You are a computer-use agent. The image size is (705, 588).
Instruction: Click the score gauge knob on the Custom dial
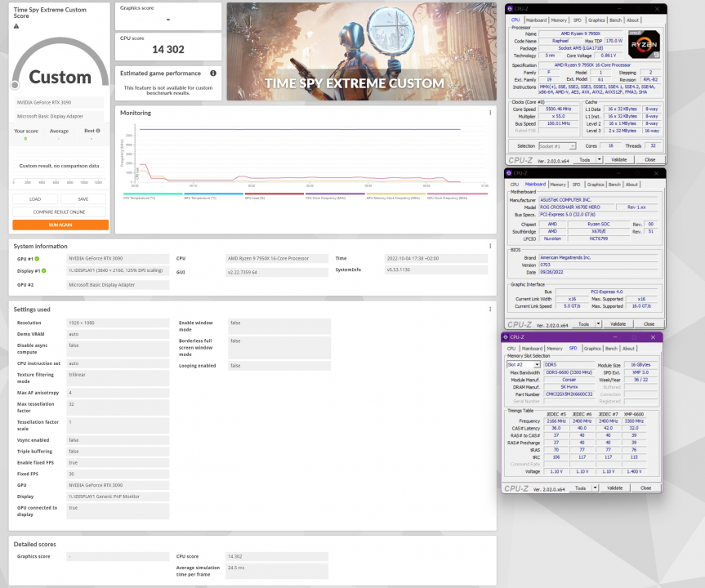pyautogui.click(x=15, y=85)
